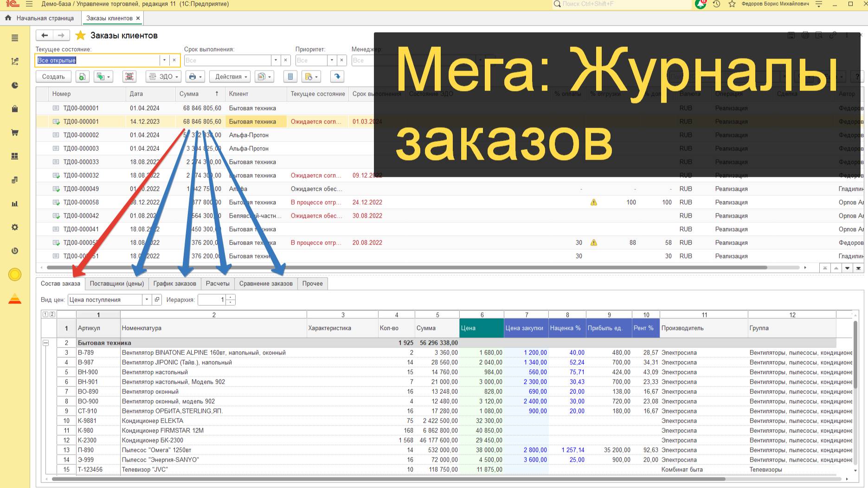Clear the Срок выполнения filter
The image size is (868, 488).
click(286, 60)
